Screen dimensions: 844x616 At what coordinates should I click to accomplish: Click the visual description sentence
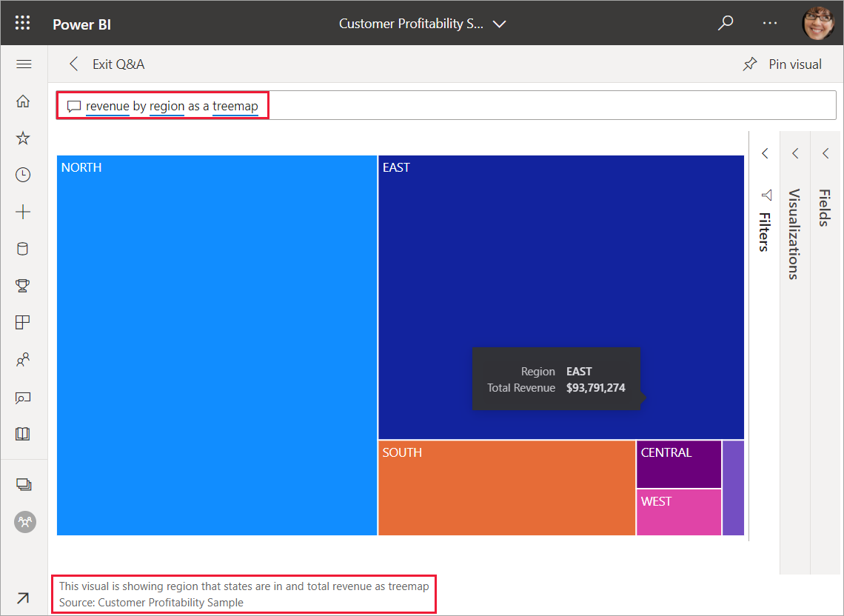point(244,586)
